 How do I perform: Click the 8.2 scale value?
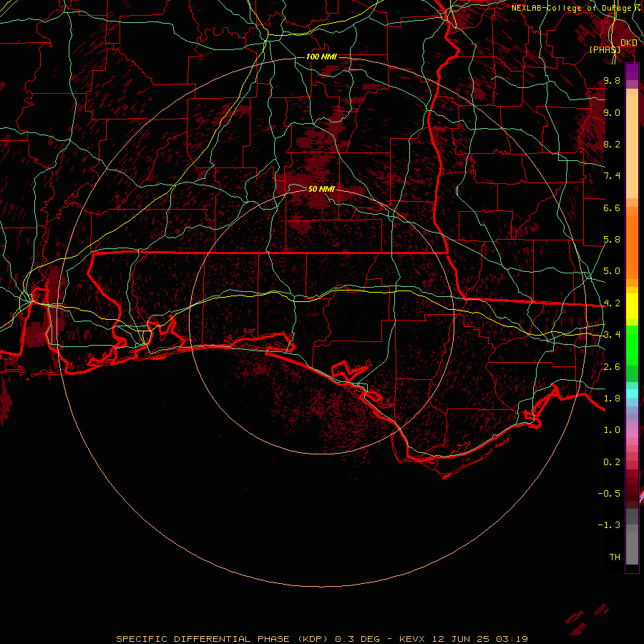612,144
